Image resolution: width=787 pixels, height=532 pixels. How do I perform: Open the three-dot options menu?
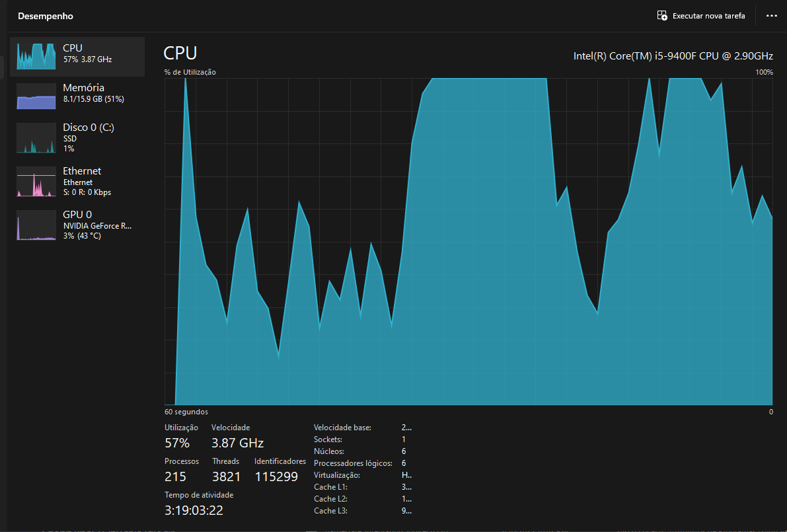coord(771,15)
